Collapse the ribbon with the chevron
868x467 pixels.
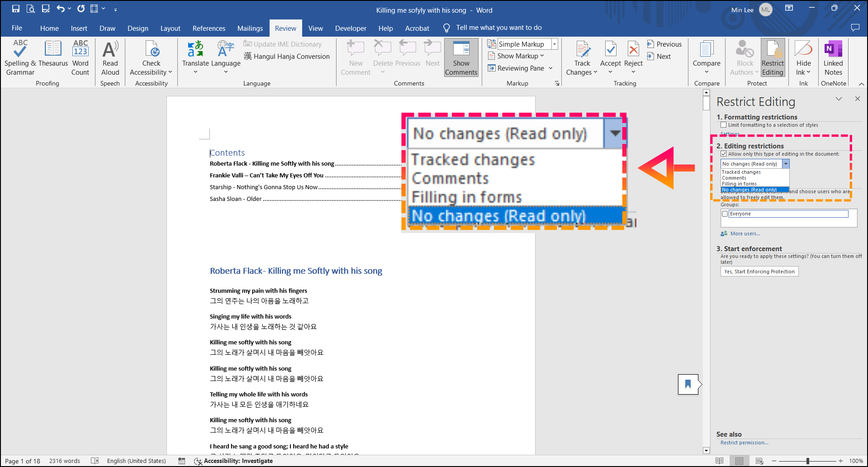coord(861,84)
